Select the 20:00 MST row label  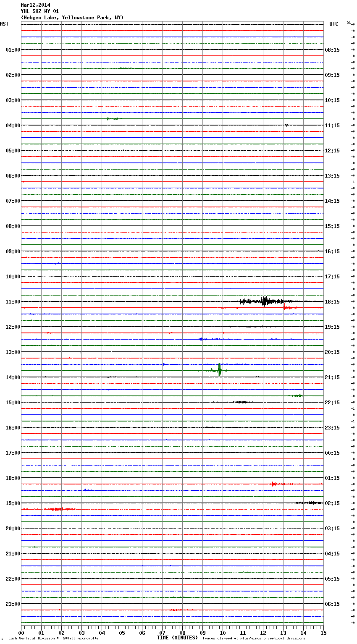pos(13,529)
